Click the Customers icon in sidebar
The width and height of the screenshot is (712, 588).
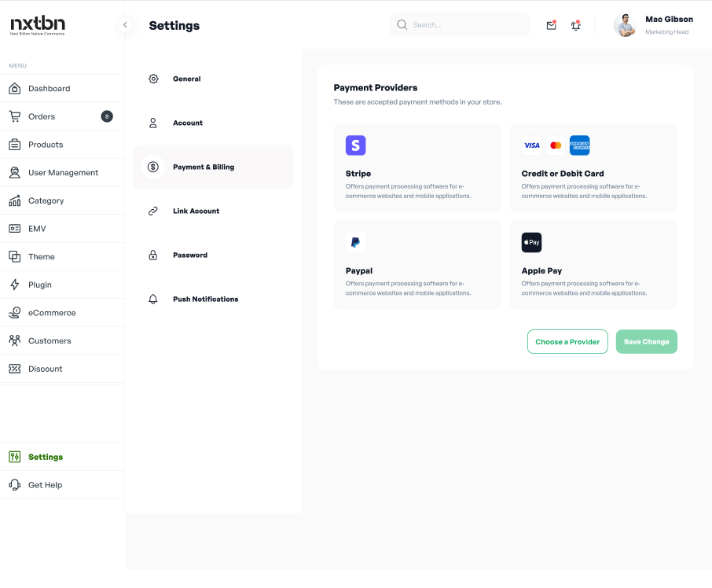[x=15, y=340]
